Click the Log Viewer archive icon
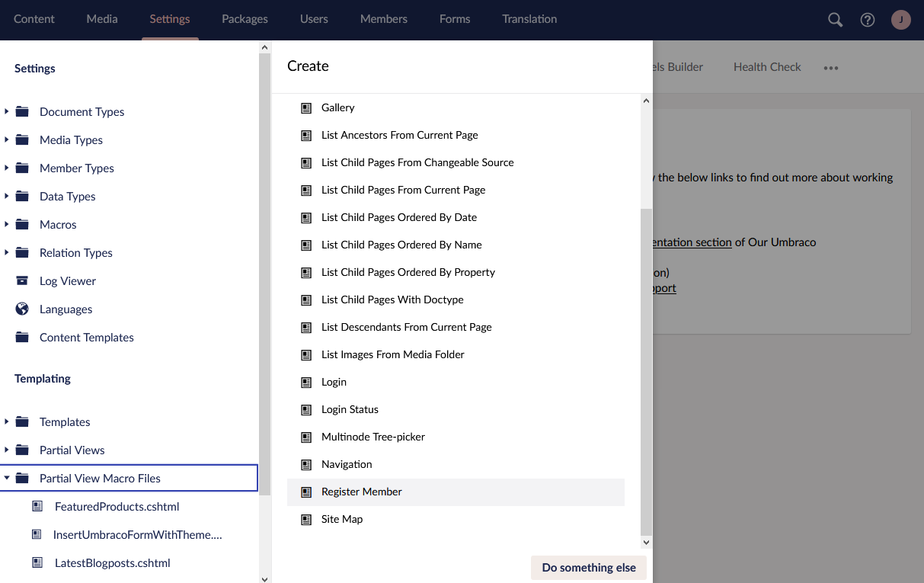This screenshot has width=924, height=583. (23, 281)
